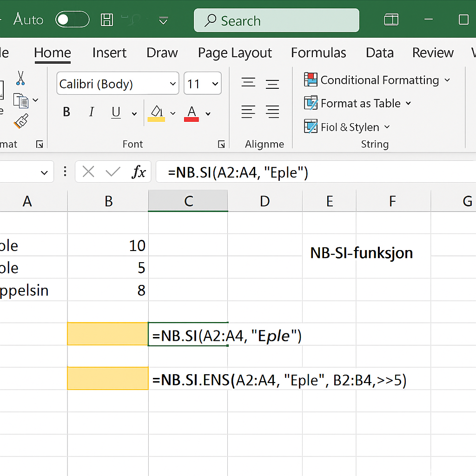Screen dimensions: 476x476
Task: Click the Justify alignment icon
Action: pos(272,112)
